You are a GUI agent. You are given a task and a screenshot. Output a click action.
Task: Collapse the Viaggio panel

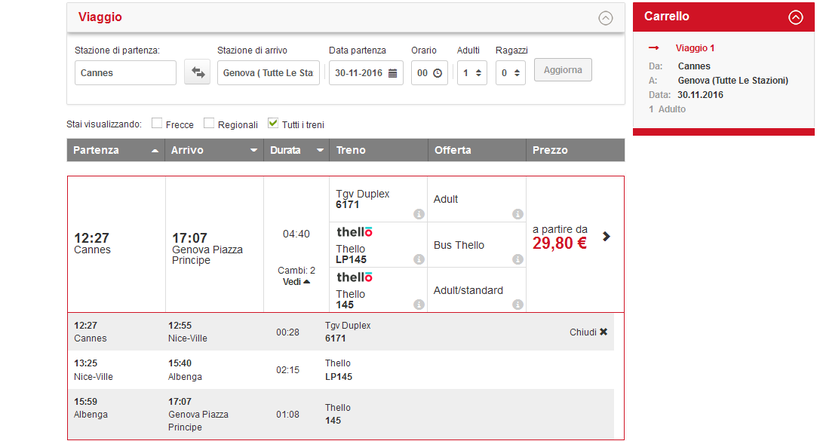coord(605,17)
